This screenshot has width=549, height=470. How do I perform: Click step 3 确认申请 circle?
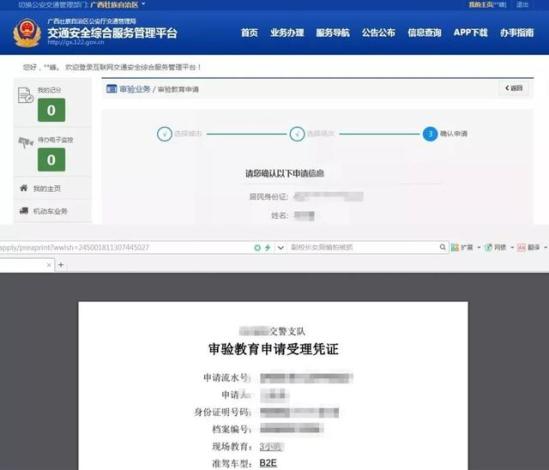pos(430,134)
